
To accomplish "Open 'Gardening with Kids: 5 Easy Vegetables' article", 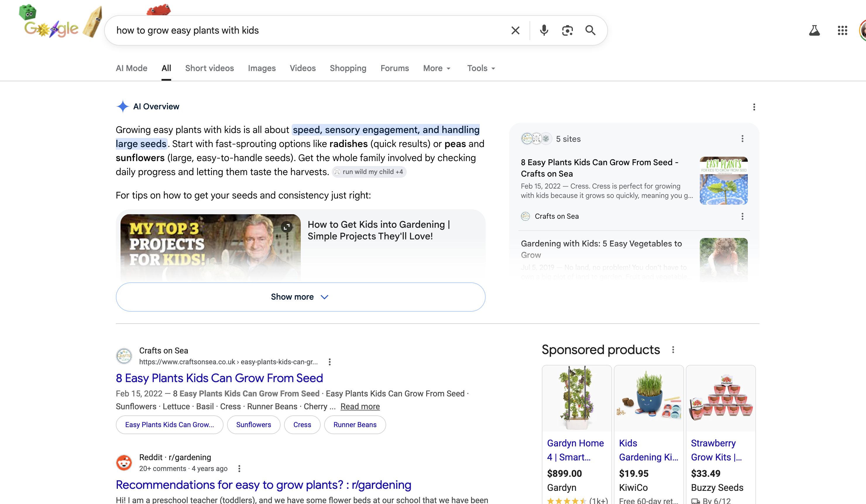I will pyautogui.click(x=602, y=249).
